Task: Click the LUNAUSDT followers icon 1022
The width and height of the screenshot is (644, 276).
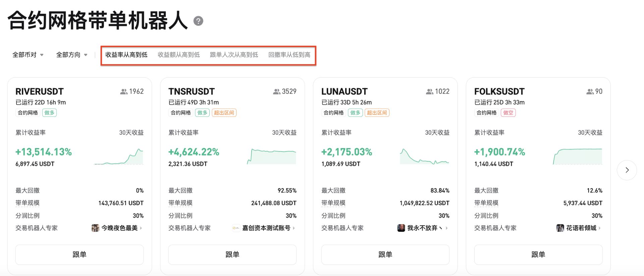Action: [x=430, y=91]
